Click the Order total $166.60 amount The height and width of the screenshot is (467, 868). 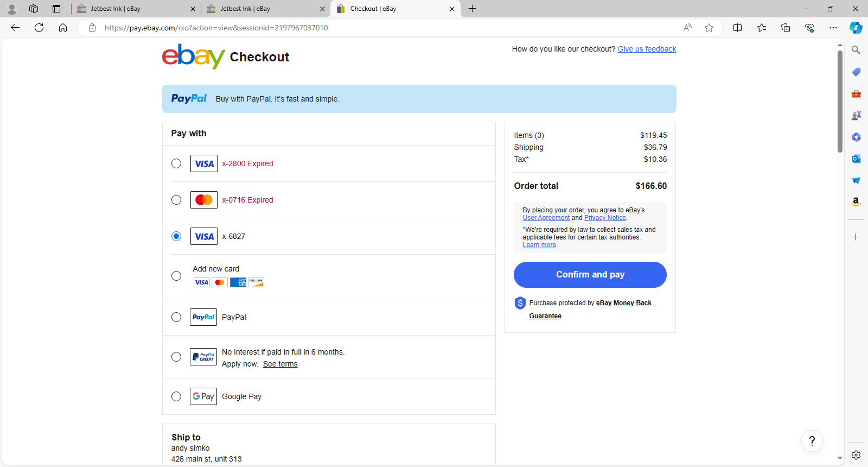coord(651,186)
